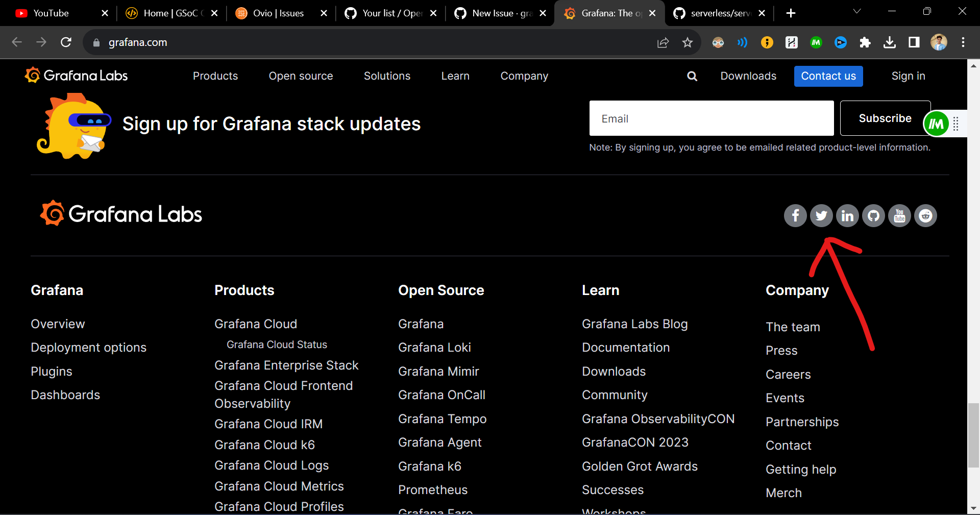Open the Careers page link

pos(788,374)
